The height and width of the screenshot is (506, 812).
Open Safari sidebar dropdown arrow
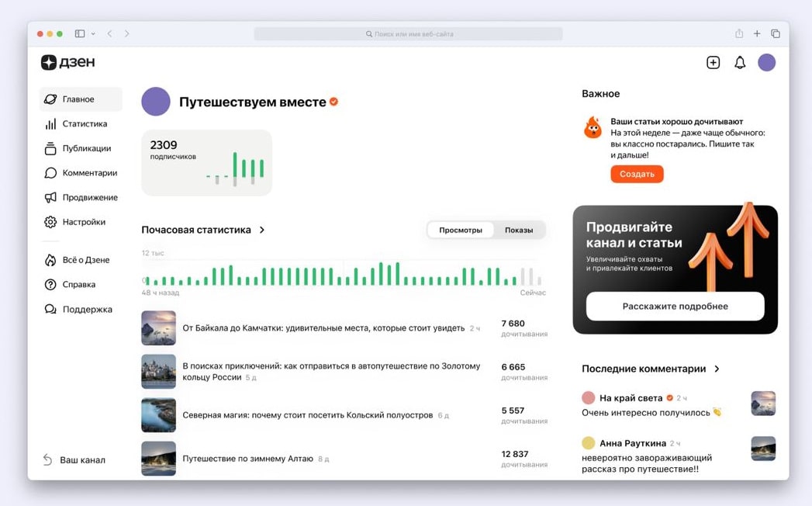click(93, 33)
